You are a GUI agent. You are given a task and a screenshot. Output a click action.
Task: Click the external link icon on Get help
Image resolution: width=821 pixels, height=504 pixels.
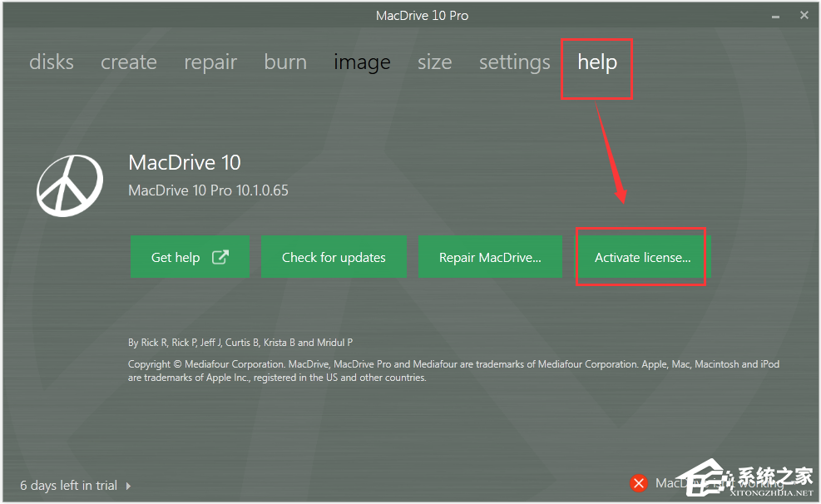pyautogui.click(x=220, y=257)
